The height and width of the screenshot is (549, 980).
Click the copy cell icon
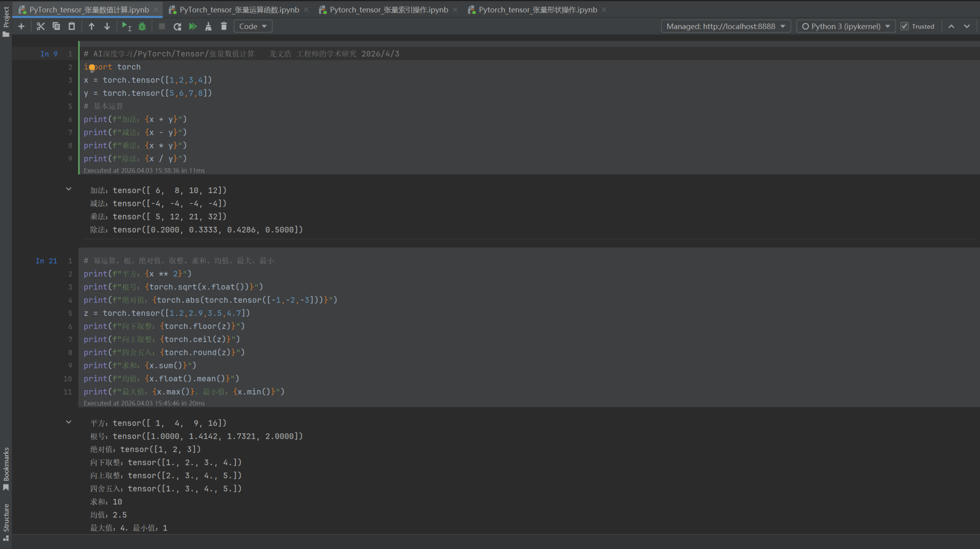click(56, 26)
